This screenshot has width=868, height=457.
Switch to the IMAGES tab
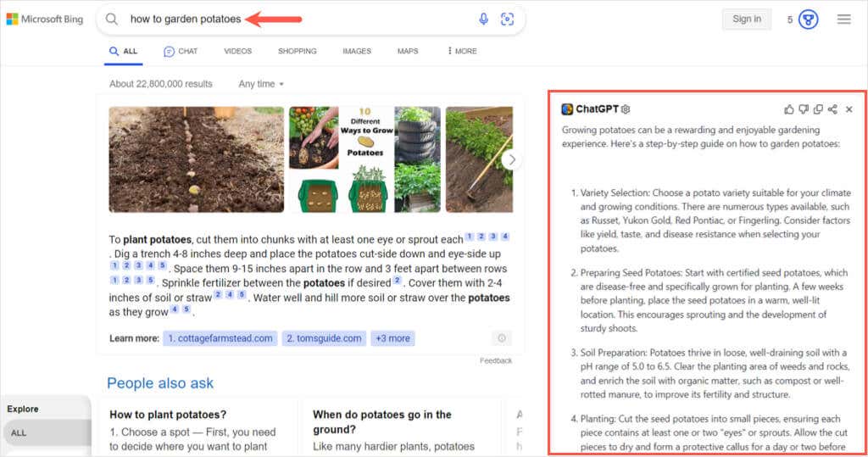(x=357, y=51)
